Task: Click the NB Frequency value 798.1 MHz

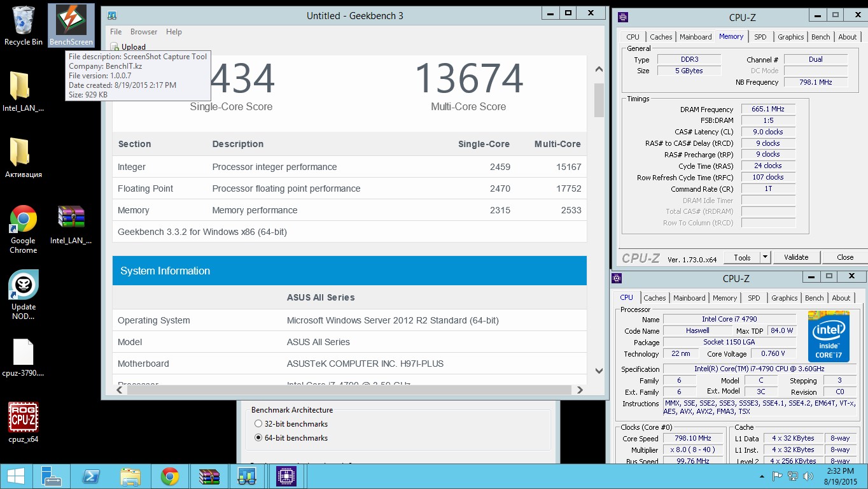Action: click(x=816, y=82)
